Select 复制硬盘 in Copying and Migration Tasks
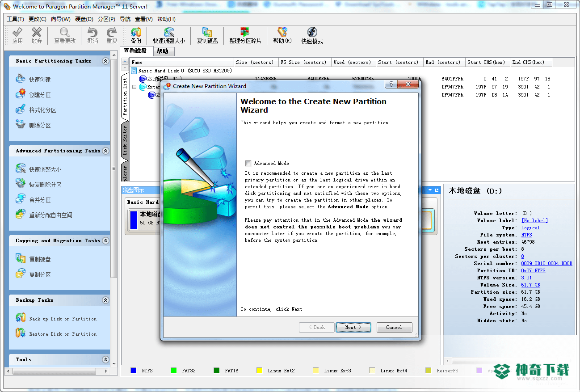 [x=34, y=259]
